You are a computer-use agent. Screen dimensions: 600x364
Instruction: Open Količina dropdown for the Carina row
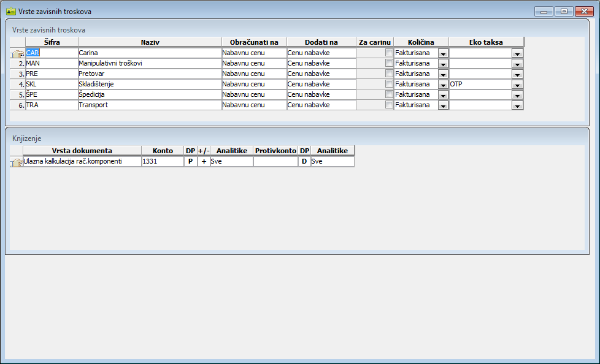pyautogui.click(x=443, y=53)
